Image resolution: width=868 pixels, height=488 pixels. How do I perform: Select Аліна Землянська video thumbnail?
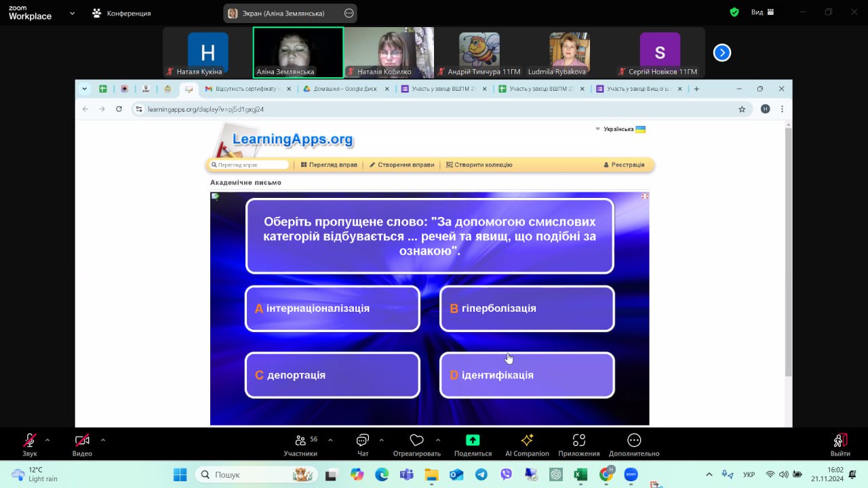(x=298, y=53)
